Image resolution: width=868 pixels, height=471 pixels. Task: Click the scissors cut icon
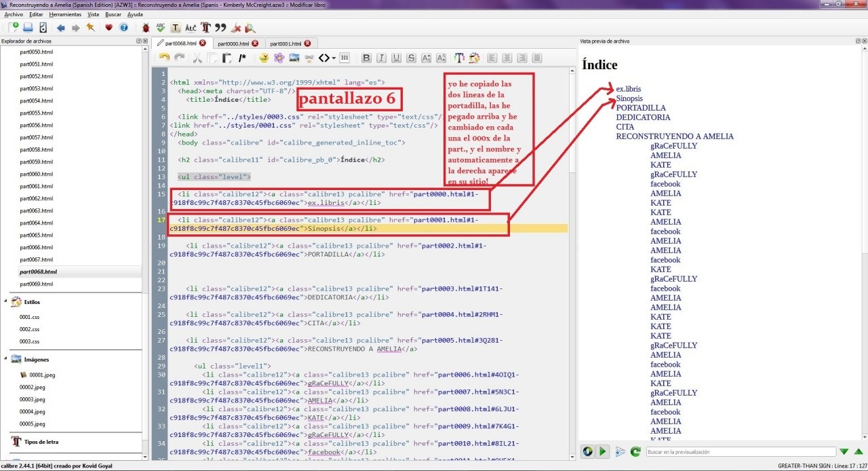pyautogui.click(x=198, y=58)
